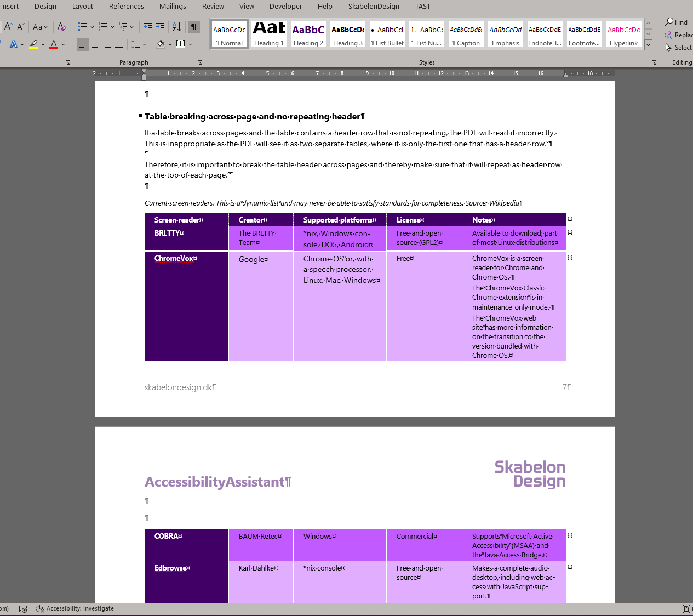Open the Mailings ribbon tab

pyautogui.click(x=173, y=7)
